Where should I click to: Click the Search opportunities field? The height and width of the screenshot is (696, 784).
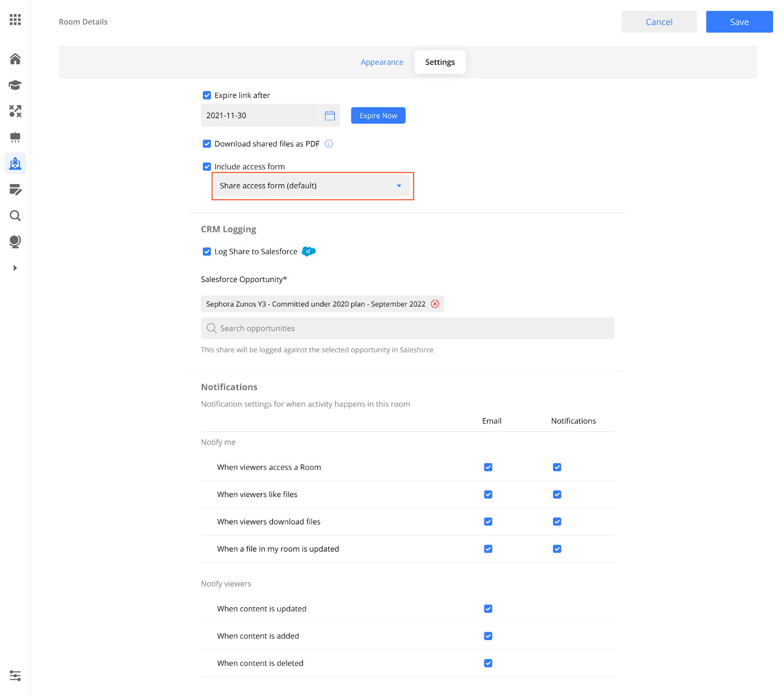pos(407,328)
